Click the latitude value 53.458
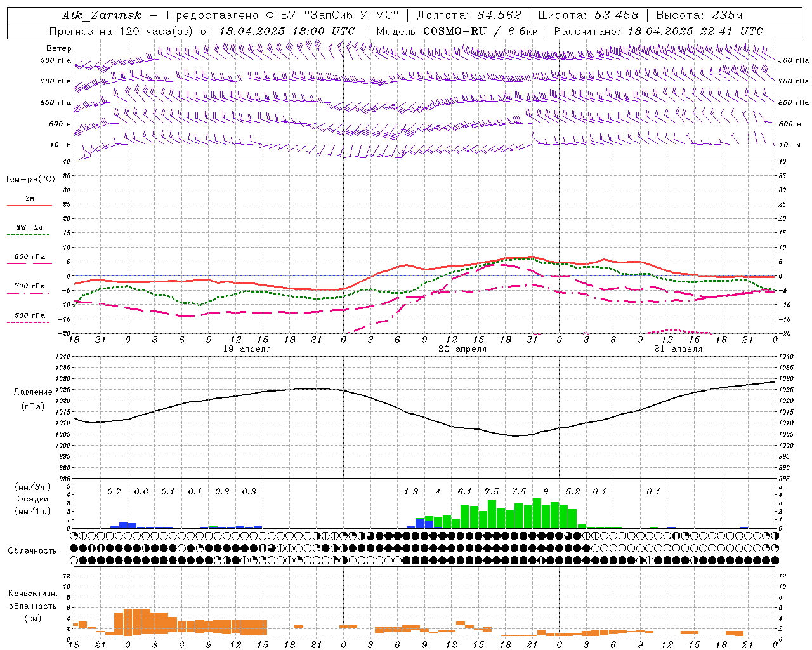The image size is (812, 650). 617,15
